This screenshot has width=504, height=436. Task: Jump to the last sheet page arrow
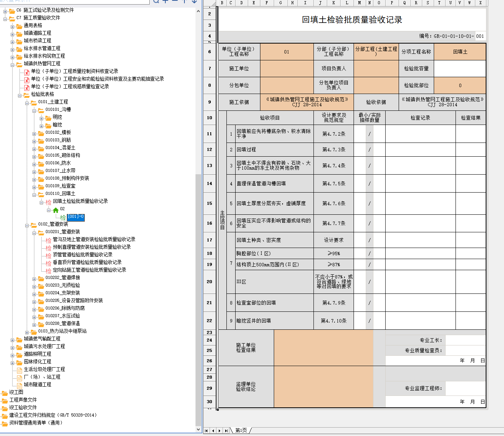[226, 431]
